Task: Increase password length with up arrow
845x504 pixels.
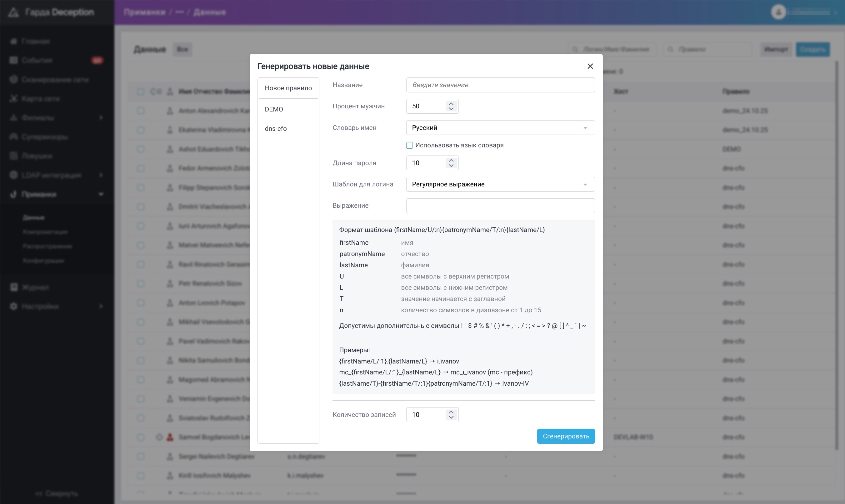Action: 451,160
